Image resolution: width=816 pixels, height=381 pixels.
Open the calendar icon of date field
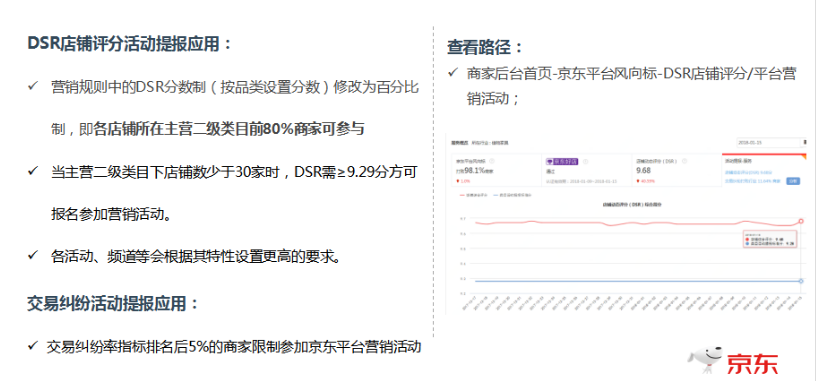tap(805, 142)
